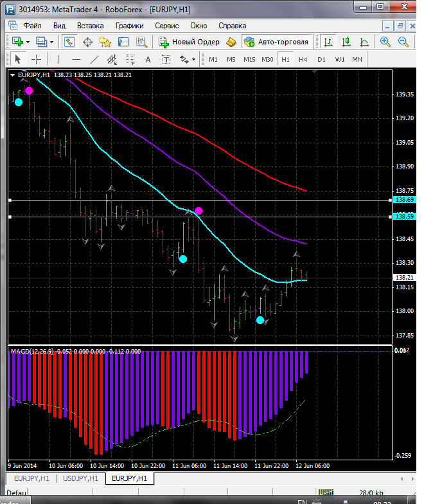This screenshot has width=424, height=504.
Task: Switch to bar chart display
Action: click(328, 42)
